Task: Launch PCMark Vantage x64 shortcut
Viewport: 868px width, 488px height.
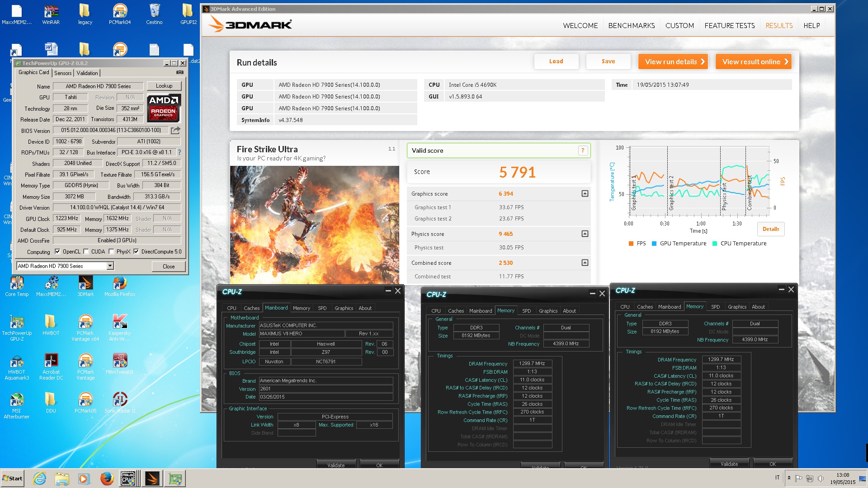Action: pyautogui.click(x=85, y=328)
